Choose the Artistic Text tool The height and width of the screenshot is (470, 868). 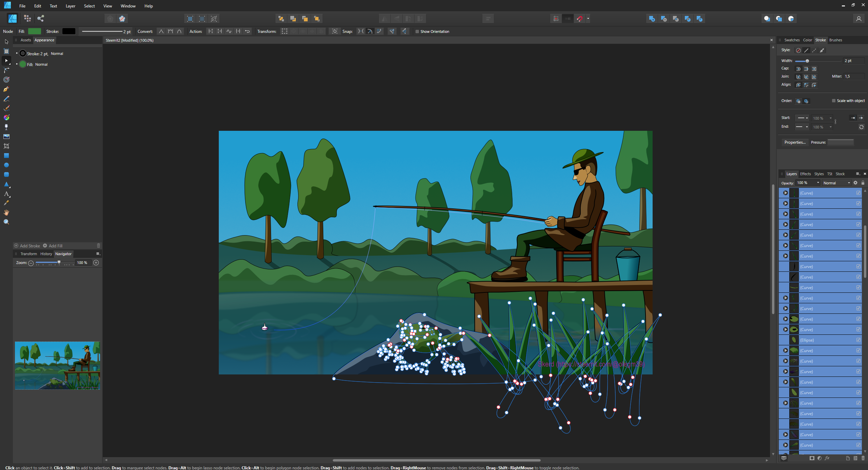pyautogui.click(x=6, y=194)
